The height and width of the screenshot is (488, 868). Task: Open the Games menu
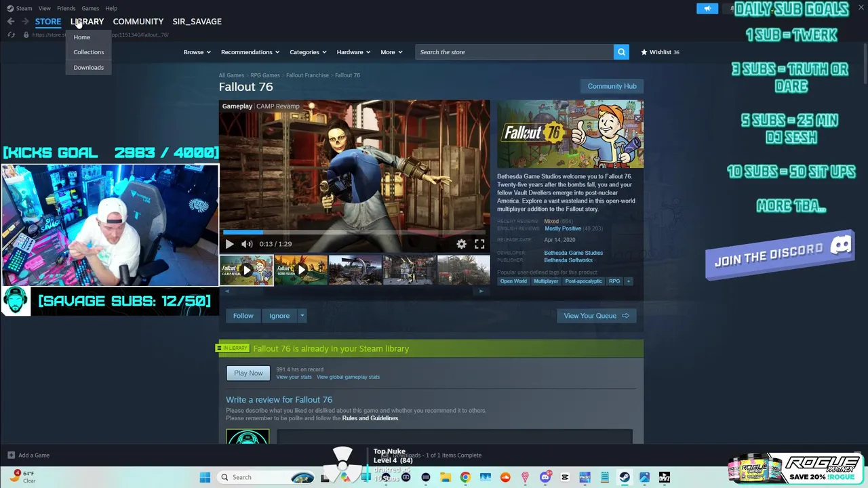pos(90,8)
